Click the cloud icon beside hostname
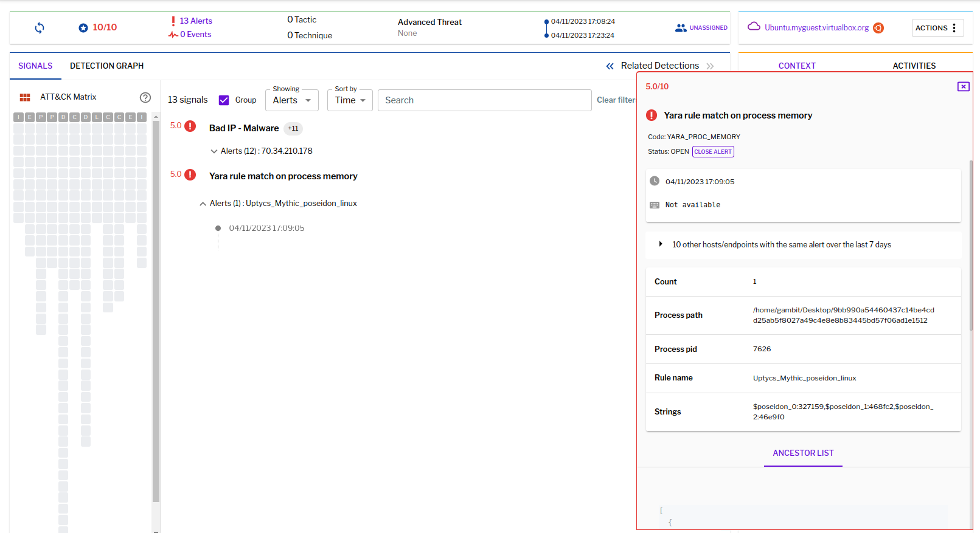 (x=754, y=26)
